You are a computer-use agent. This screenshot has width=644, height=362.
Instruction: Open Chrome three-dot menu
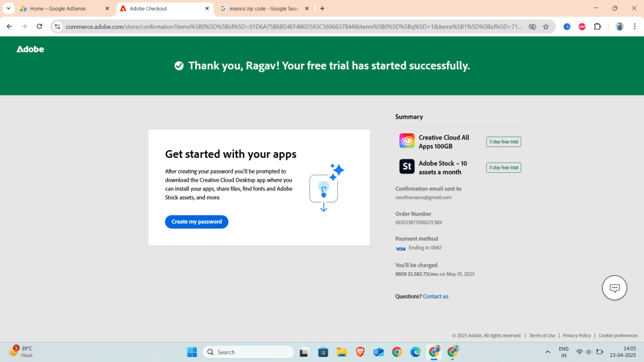[635, 26]
